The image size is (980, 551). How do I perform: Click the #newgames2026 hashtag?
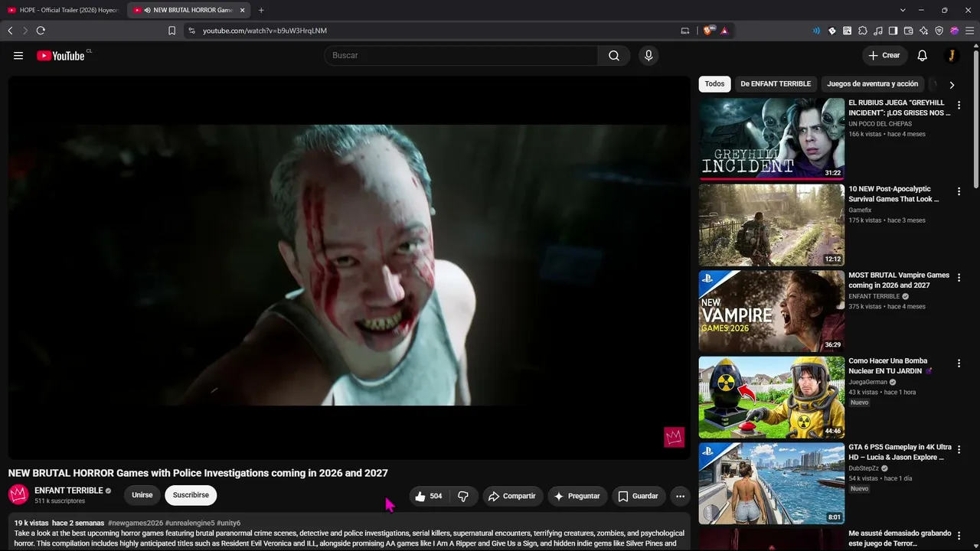[x=136, y=523]
